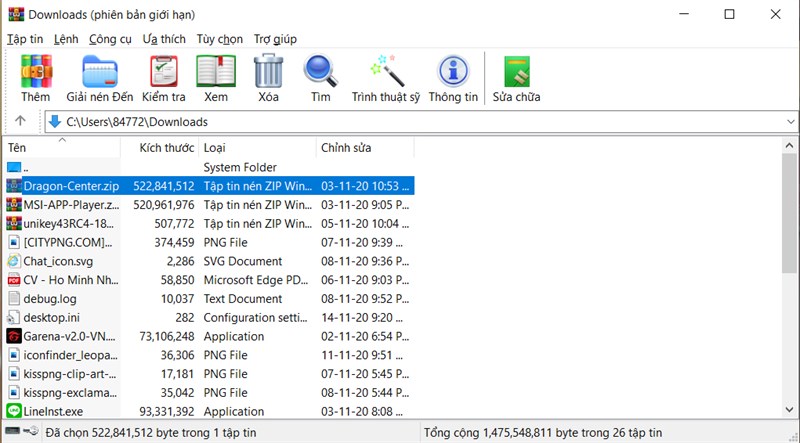Click the LineInst.exe LINE icon

pos(14,411)
